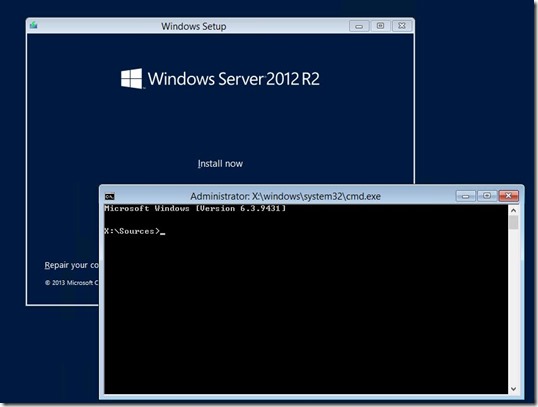Click the command prompt scroll up arrow
Image resolution: width=538 pixels, height=407 pixels.
pyautogui.click(x=513, y=210)
